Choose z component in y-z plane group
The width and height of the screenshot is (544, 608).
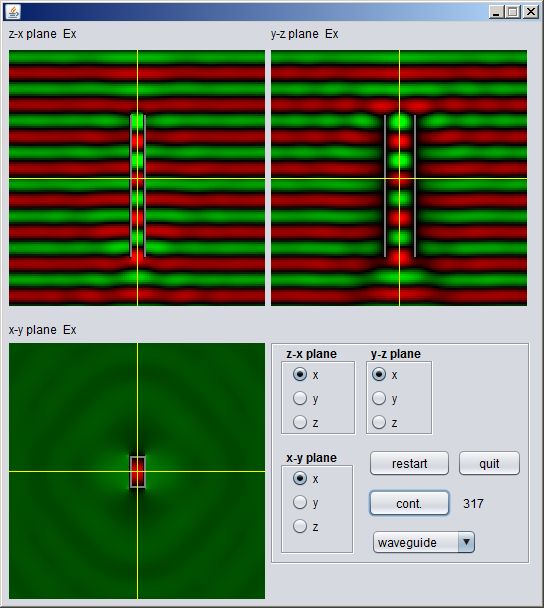(x=379, y=422)
